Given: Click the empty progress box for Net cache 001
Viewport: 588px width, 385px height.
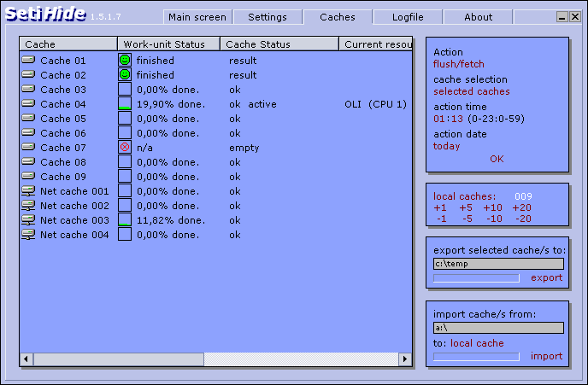Looking at the screenshot, I should (125, 191).
